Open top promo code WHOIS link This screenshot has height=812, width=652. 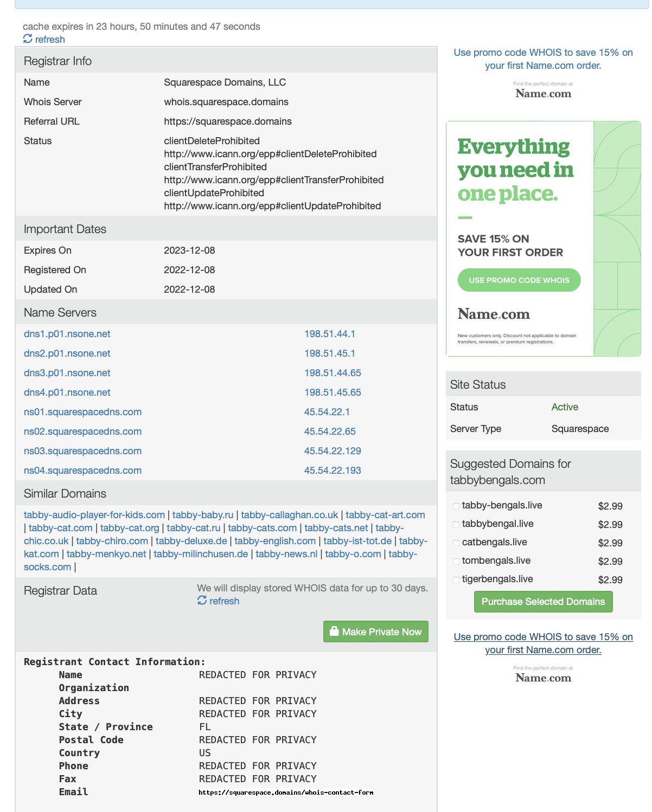coord(543,59)
